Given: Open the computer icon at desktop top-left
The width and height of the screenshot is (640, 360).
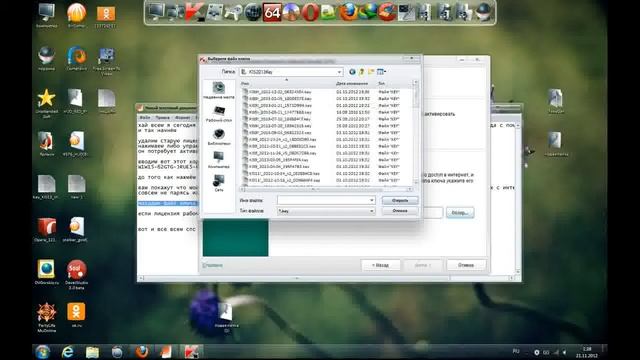Looking at the screenshot, I should point(47,16).
